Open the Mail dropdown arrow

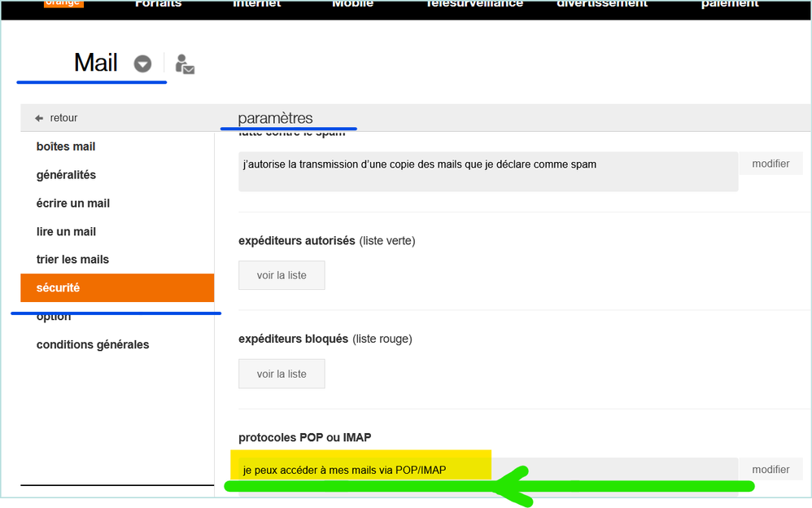(142, 63)
